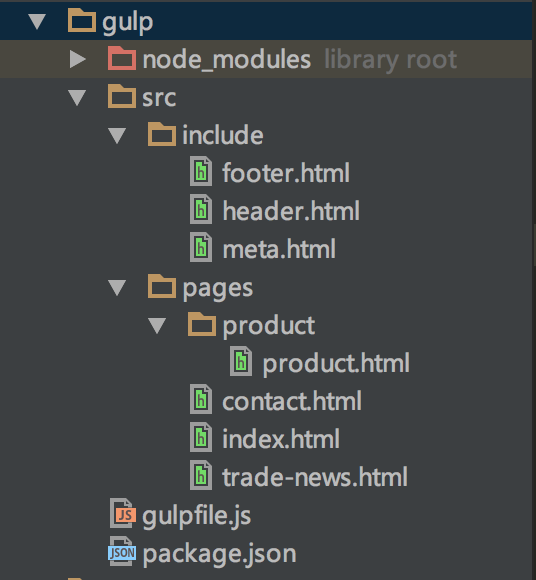
Task: Collapse the include folder arrow
Action: point(117,135)
